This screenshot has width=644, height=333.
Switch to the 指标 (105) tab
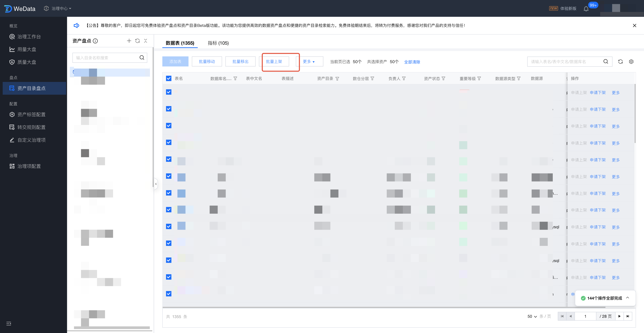pyautogui.click(x=218, y=43)
